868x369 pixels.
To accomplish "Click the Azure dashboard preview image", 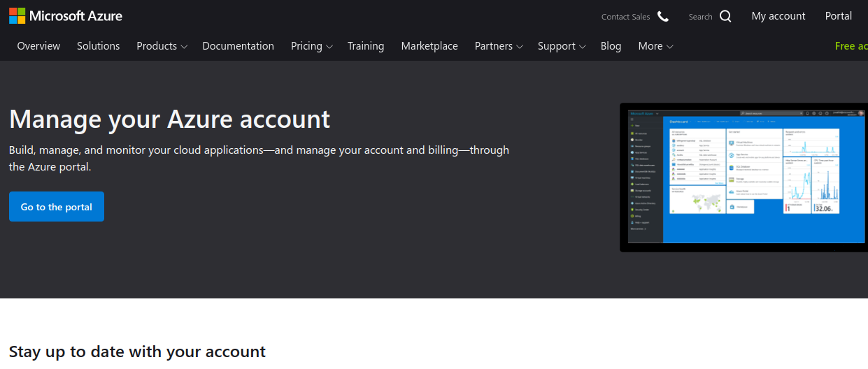I will click(x=744, y=178).
